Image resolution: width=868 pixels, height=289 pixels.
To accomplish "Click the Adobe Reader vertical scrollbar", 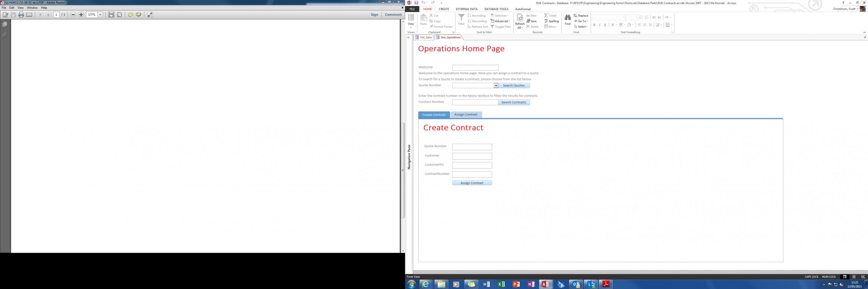I will [x=403, y=170].
